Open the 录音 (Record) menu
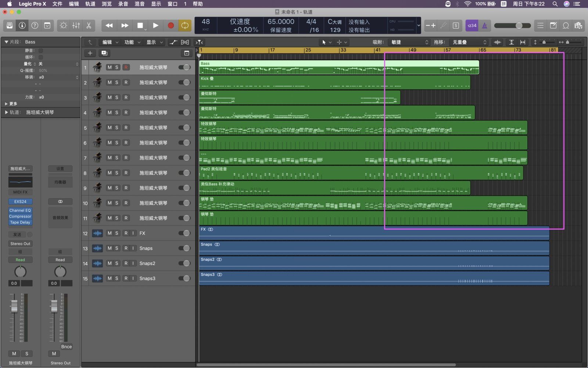The image size is (588, 368). click(x=123, y=4)
